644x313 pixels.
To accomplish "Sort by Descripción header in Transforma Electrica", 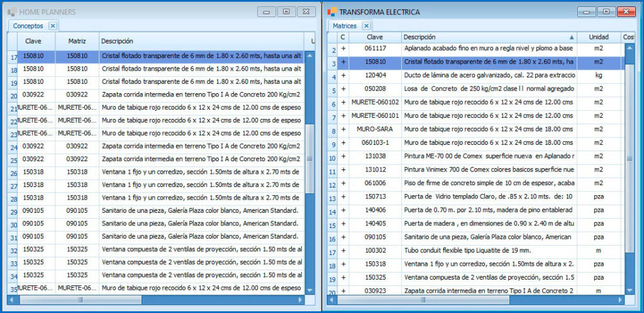I will 489,37.
